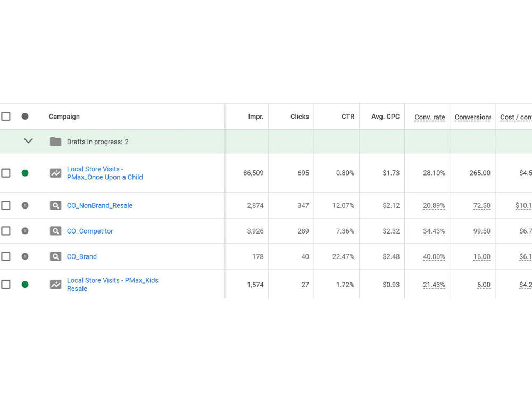Viewport: 532px width, 399px height.
Task: Tick the select-all checkbox in header row
Action: click(6, 117)
